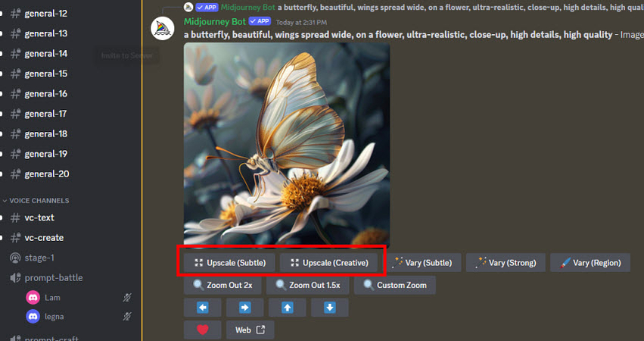This screenshot has height=341, width=644.
Task: Pan the image right with the right arrow
Action: (244, 307)
